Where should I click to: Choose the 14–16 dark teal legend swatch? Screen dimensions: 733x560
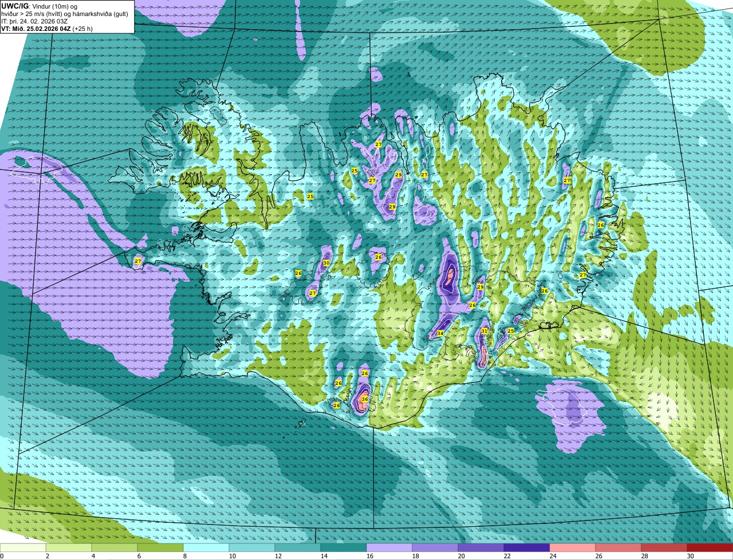[x=344, y=547]
